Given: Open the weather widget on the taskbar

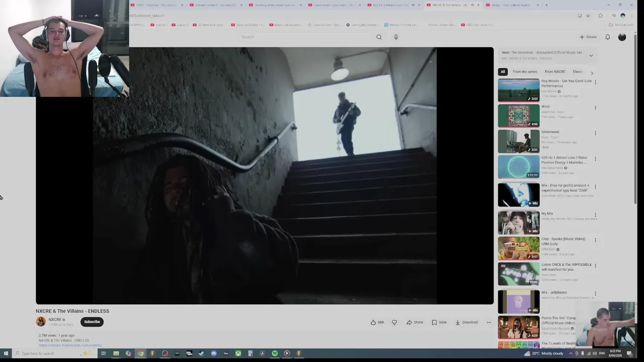Looking at the screenshot, I should pyautogui.click(x=544, y=353).
